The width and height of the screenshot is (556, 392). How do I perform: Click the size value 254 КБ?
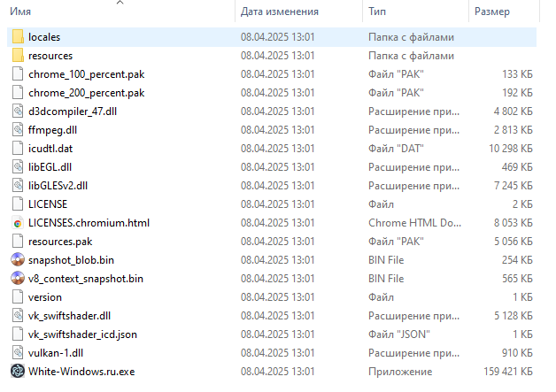[517, 260]
